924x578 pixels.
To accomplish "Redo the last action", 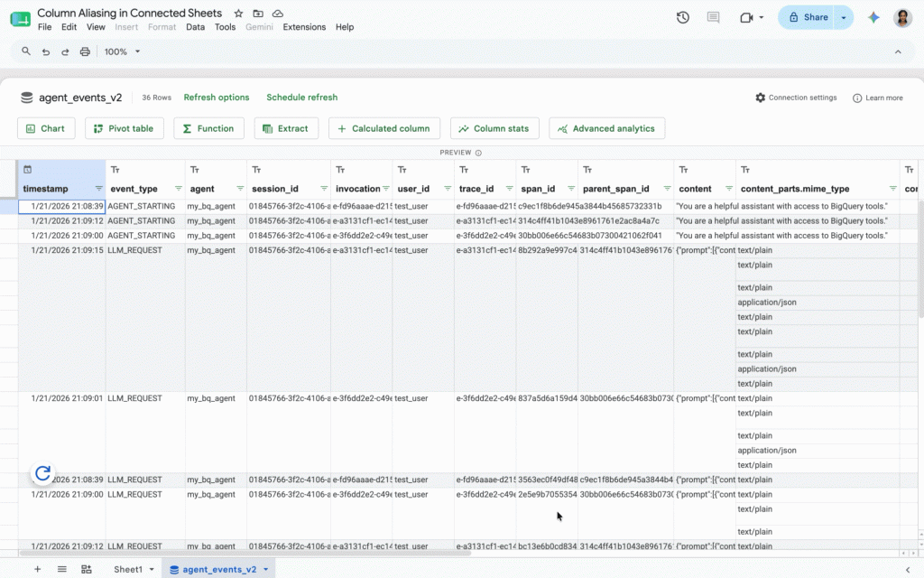I will [65, 51].
